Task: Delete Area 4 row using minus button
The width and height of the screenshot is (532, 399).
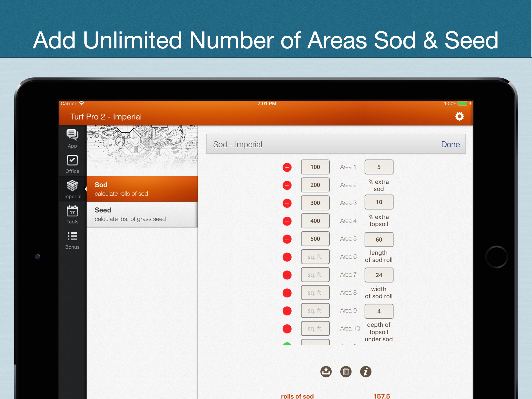Action: [287, 221]
